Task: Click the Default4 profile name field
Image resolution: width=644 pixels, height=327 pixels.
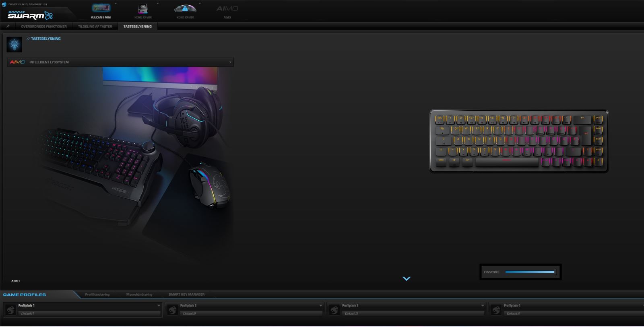Action: pos(575,313)
